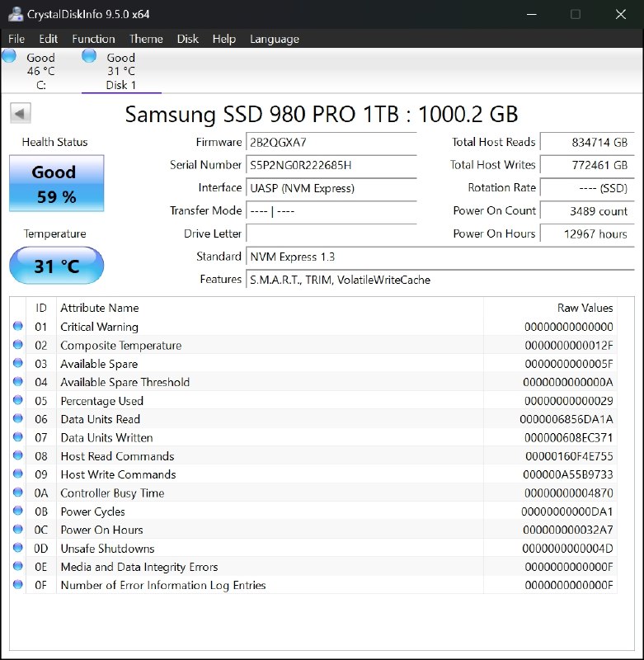Screen dimensions: 644x660
Task: Click status orb beside Critical Warning
Action: pyautogui.click(x=18, y=327)
